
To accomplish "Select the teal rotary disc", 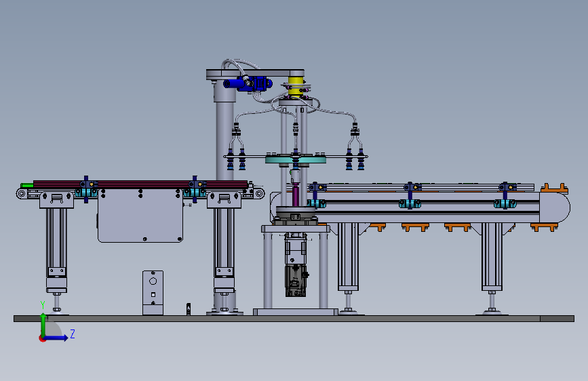I will pos(296,160).
